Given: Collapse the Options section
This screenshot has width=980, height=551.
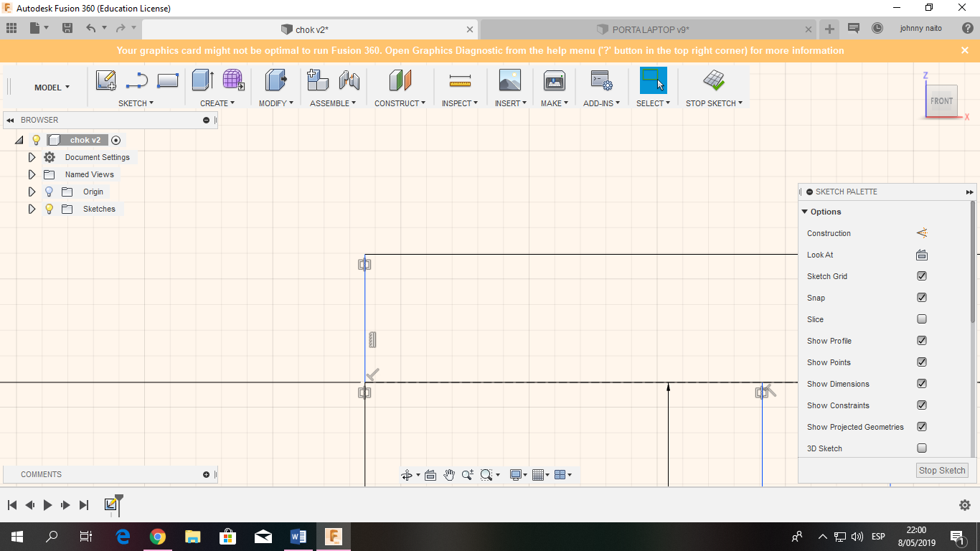Looking at the screenshot, I should tap(805, 212).
